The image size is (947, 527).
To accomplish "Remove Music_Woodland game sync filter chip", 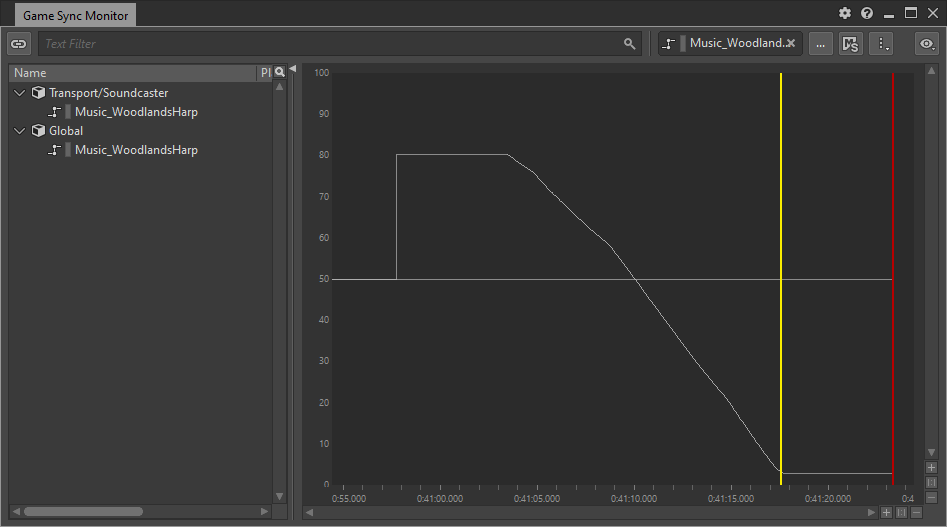I will click(x=790, y=44).
